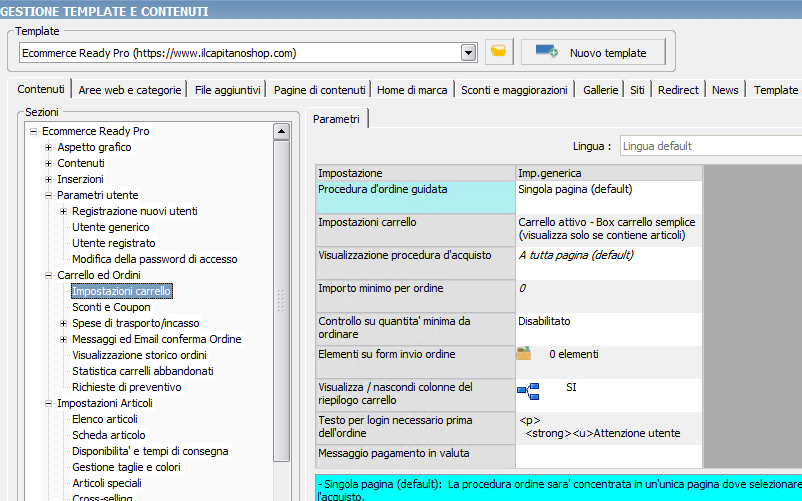Select Articoli speciali item
This screenshot has width=802, height=501.
(x=107, y=483)
